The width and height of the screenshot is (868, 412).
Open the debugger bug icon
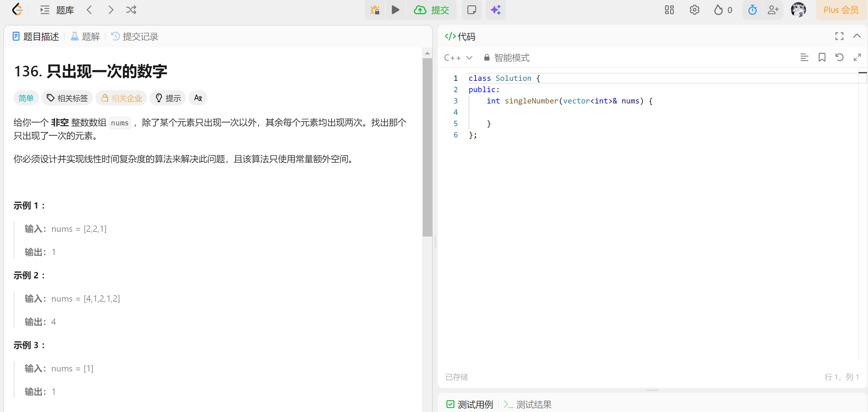click(375, 10)
